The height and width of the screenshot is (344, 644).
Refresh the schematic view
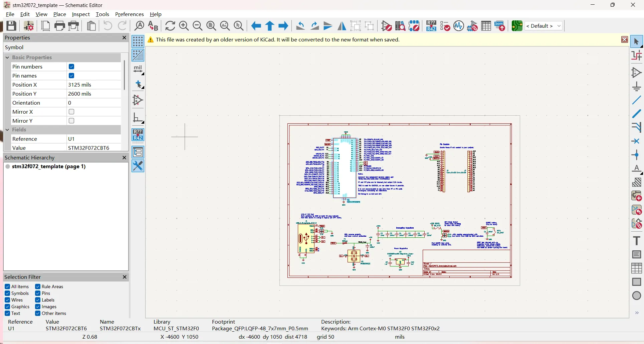pyautogui.click(x=170, y=26)
